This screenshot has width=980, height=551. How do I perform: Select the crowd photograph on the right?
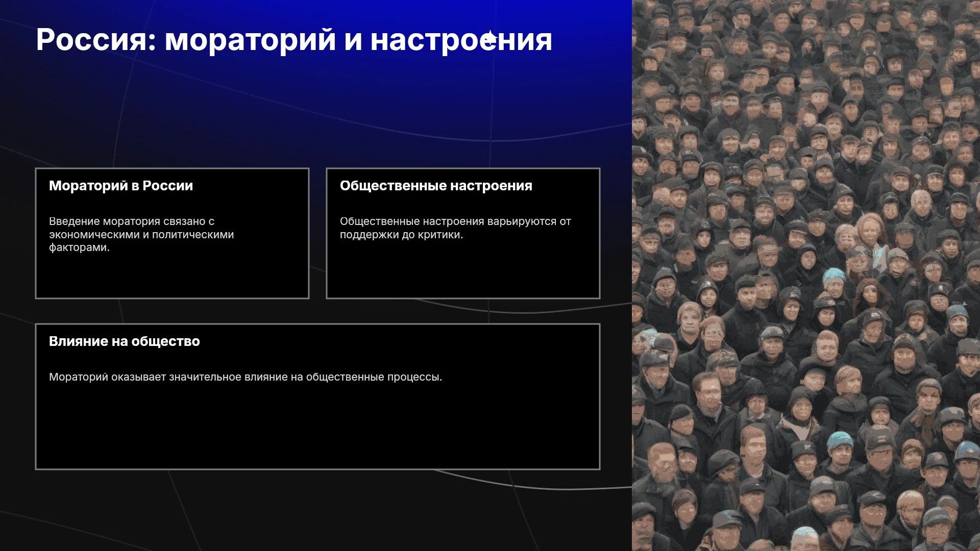[x=806, y=275]
